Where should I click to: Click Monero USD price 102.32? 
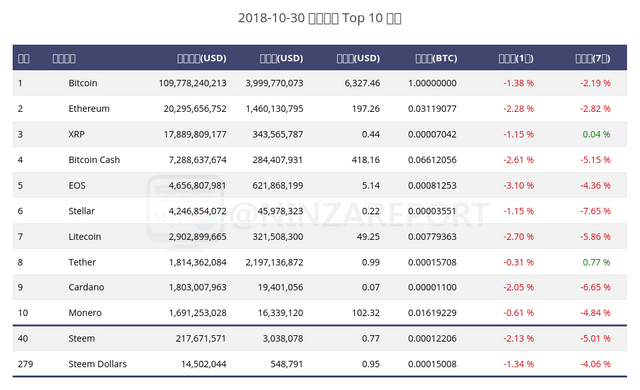pos(366,313)
